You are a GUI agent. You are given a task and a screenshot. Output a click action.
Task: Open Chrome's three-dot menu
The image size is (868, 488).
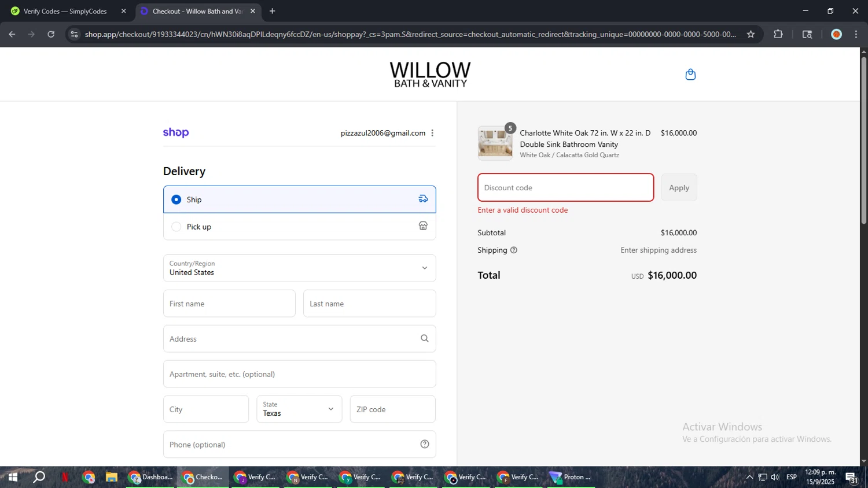[856, 34]
